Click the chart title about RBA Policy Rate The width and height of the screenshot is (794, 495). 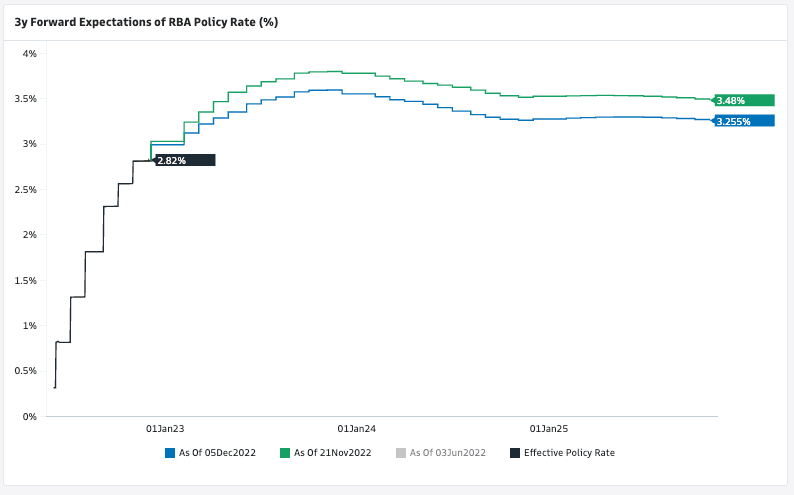(x=146, y=21)
